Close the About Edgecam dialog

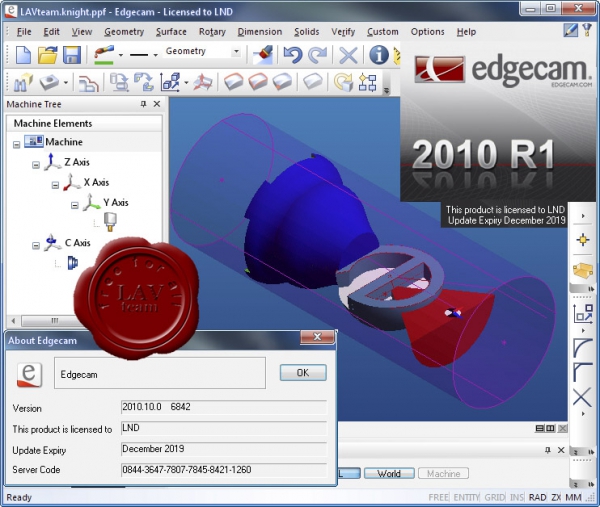point(317,337)
